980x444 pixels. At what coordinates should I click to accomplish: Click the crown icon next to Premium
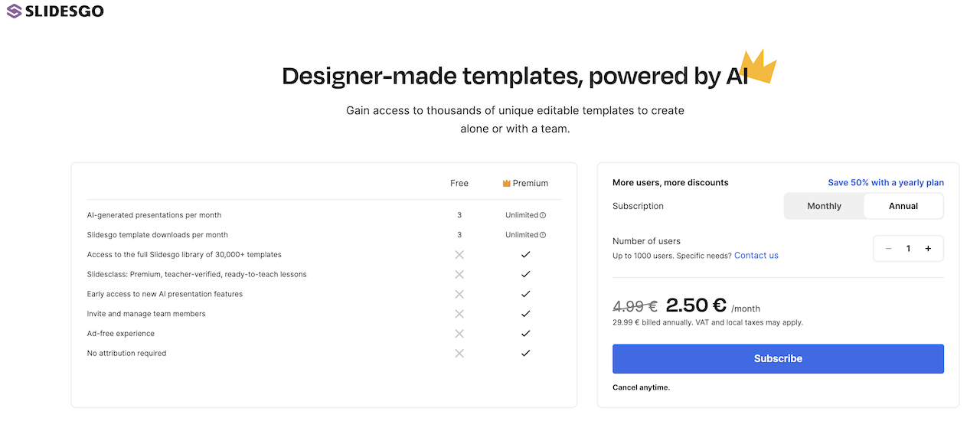507,183
